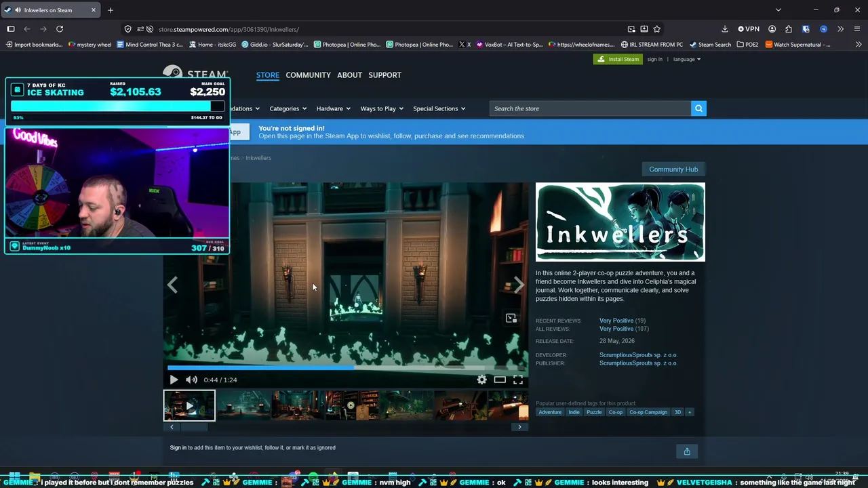Viewport: 868px width, 488px height.
Task: Open the SUPPORT page
Action: coord(384,75)
